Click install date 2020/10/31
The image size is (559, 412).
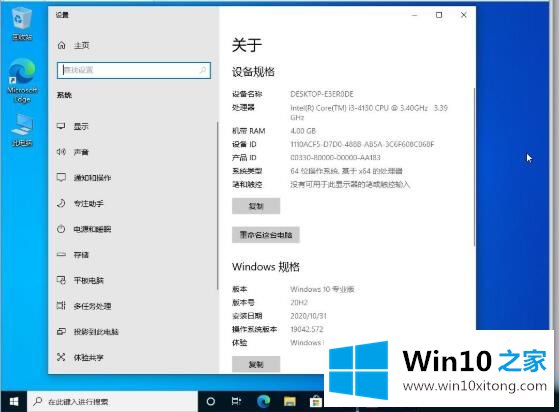308,316
